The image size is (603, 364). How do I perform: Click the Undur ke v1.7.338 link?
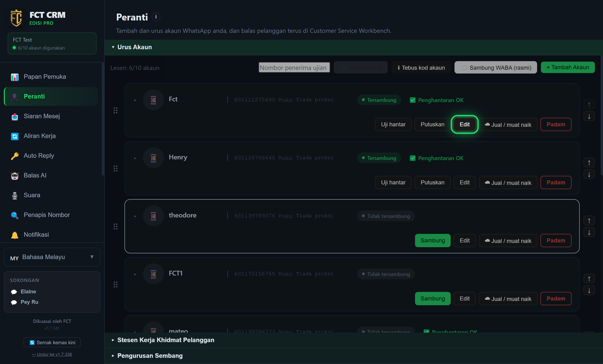click(52, 354)
